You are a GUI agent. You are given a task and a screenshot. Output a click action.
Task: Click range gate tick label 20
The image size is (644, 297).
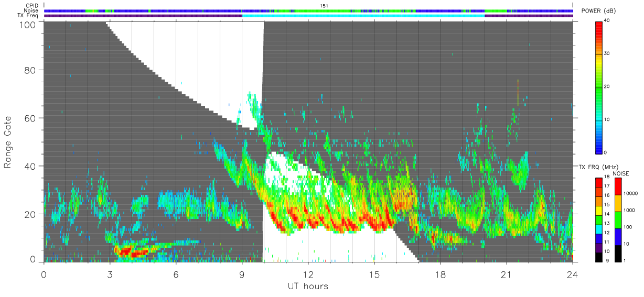click(30, 214)
